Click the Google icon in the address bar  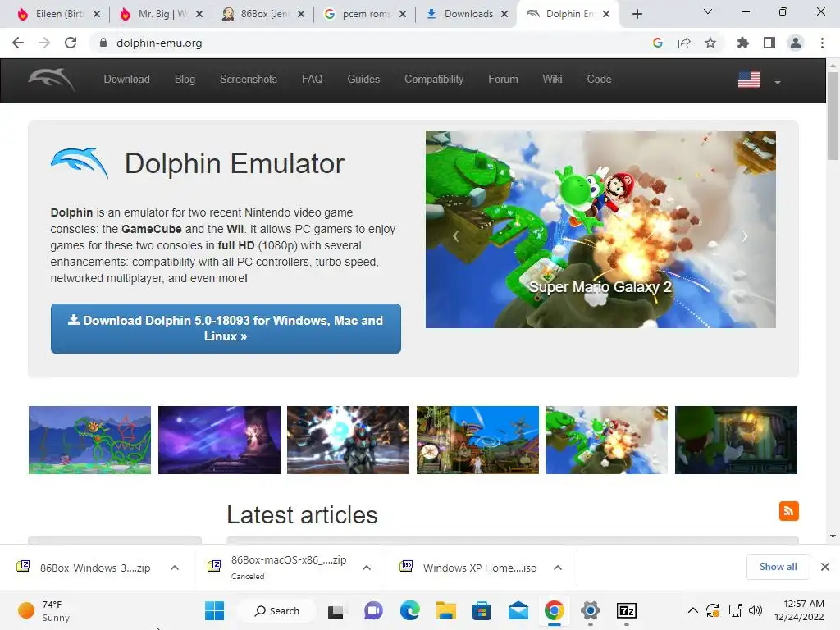(658, 43)
